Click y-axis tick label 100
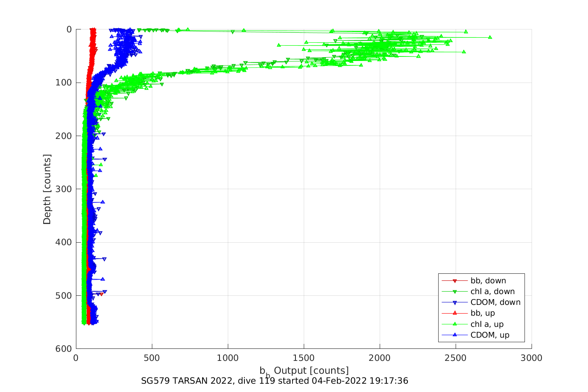The width and height of the screenshot is (588, 392). [63, 83]
